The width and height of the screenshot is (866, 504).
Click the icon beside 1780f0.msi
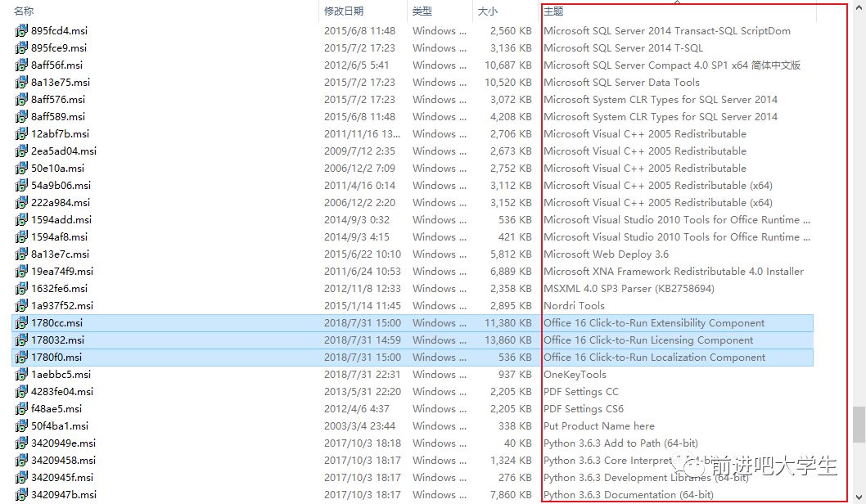click(x=21, y=357)
